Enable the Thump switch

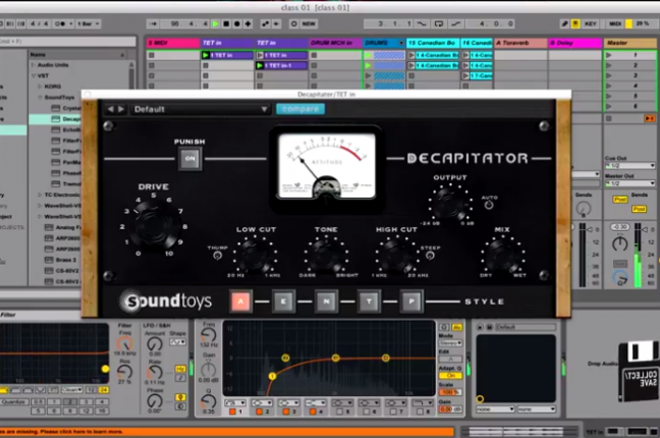coord(217,256)
